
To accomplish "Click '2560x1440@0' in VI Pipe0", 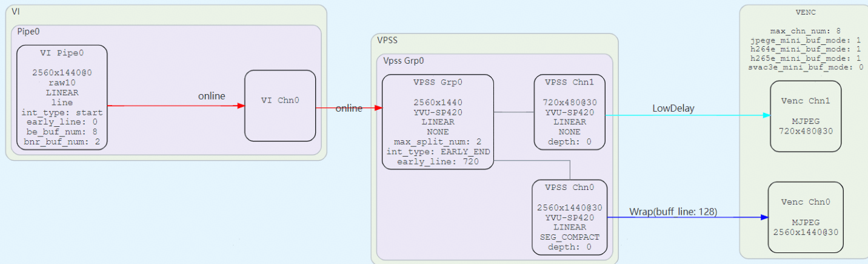I will click(x=62, y=72).
